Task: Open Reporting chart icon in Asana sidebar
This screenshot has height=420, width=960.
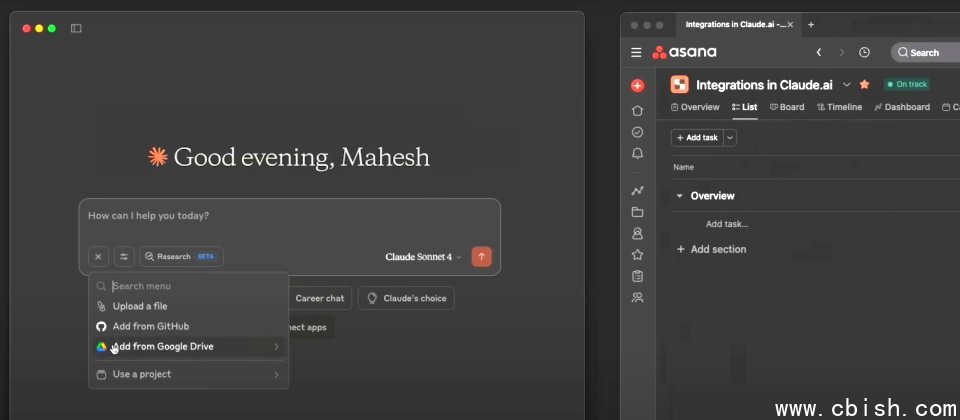Action: pyautogui.click(x=637, y=191)
